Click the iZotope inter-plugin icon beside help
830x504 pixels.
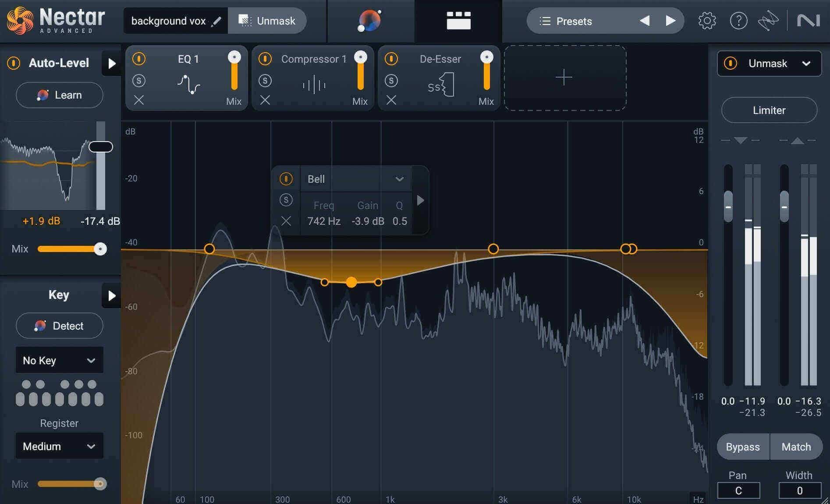point(768,21)
